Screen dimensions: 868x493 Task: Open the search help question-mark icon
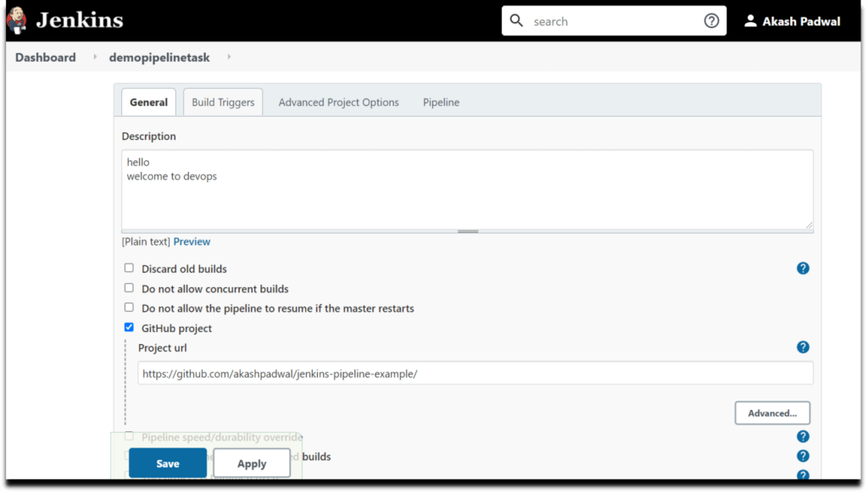(x=712, y=21)
